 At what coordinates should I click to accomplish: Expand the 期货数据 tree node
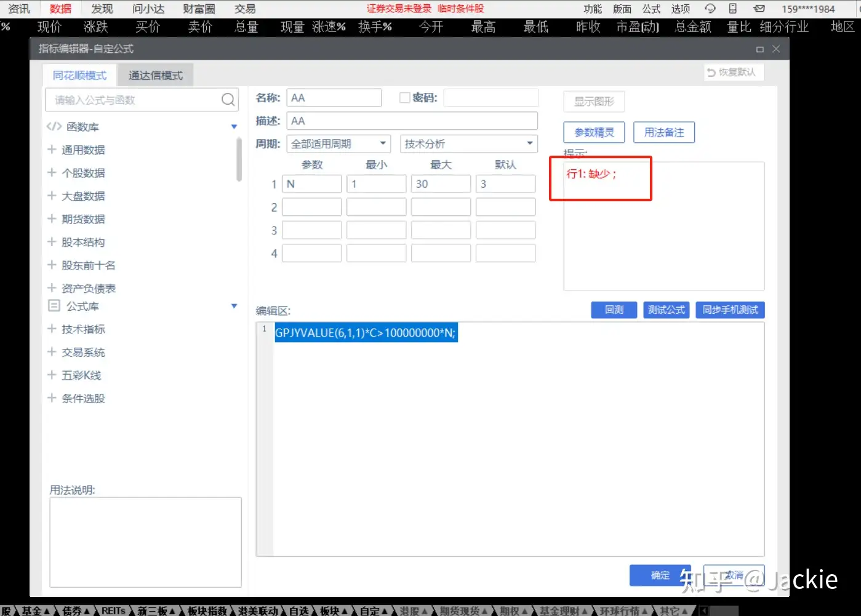pyautogui.click(x=52, y=218)
